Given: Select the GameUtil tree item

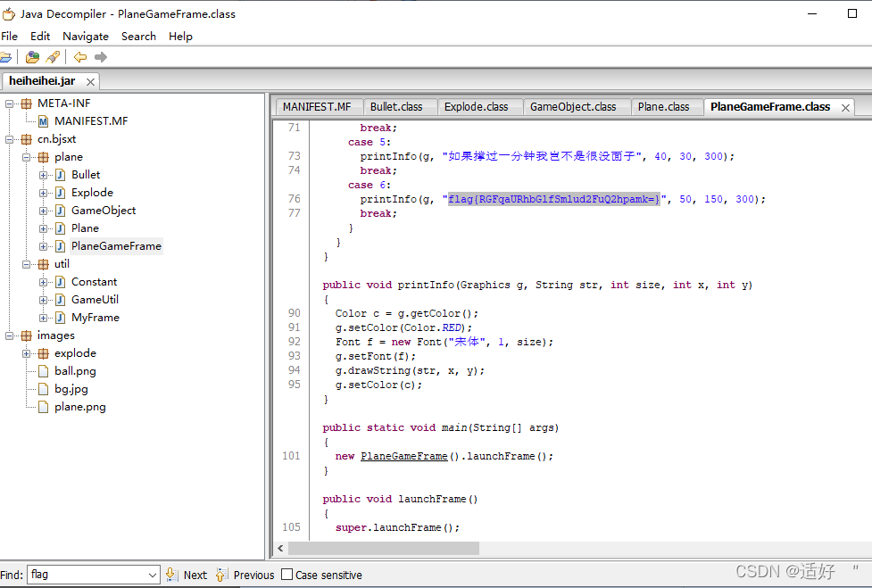Looking at the screenshot, I should [95, 300].
